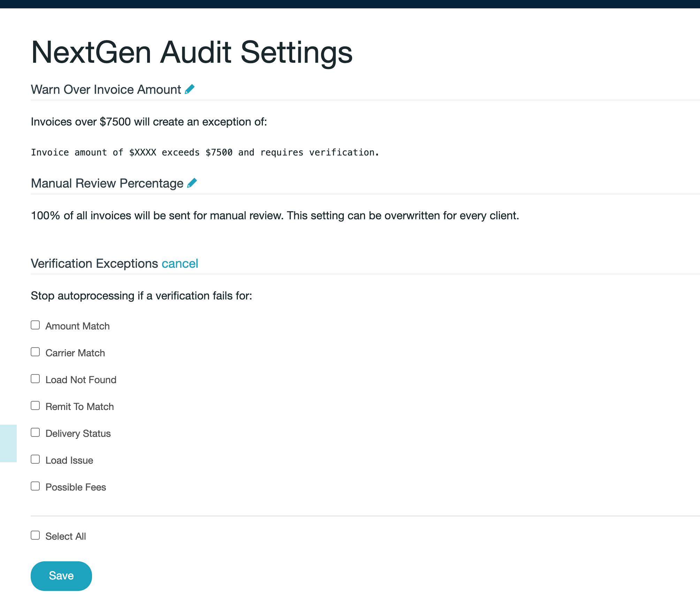Select the Load Issue checkbox
This screenshot has width=700, height=615.
(x=35, y=459)
